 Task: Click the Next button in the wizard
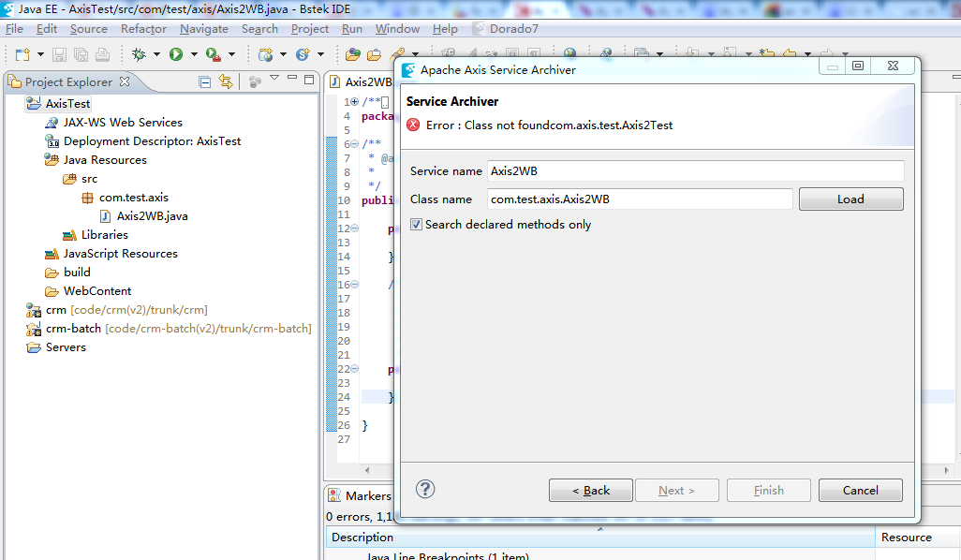pos(676,490)
